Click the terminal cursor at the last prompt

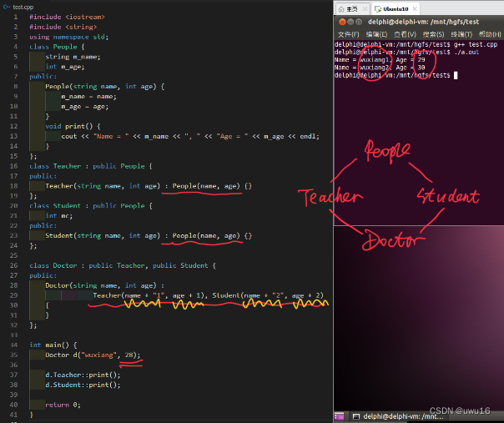click(456, 76)
